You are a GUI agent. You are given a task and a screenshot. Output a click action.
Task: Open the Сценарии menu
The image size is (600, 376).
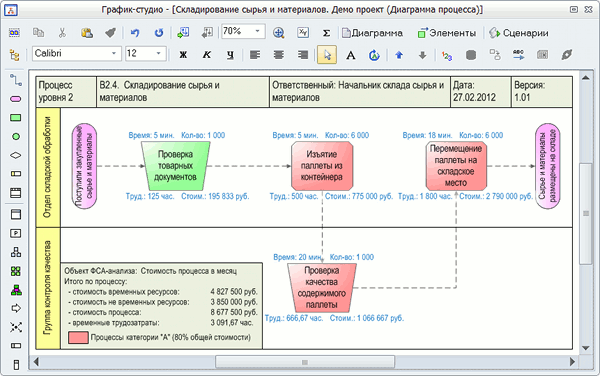click(x=518, y=33)
